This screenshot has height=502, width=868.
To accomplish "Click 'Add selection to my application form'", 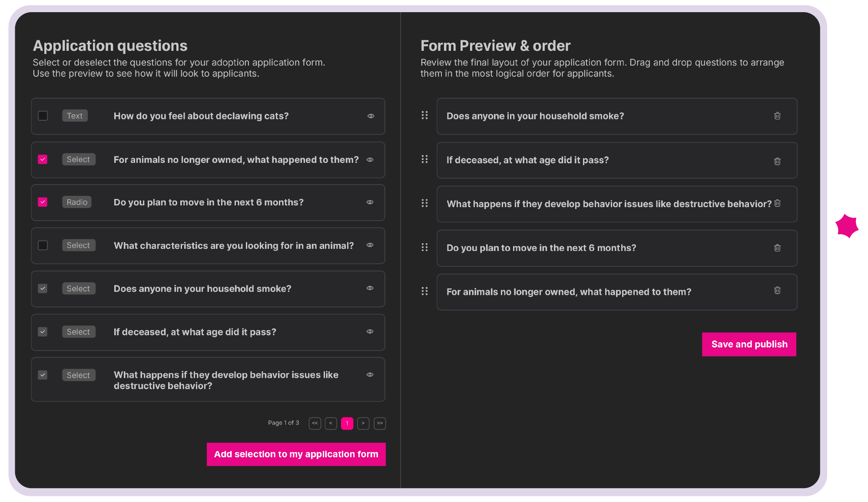I will (x=296, y=454).
